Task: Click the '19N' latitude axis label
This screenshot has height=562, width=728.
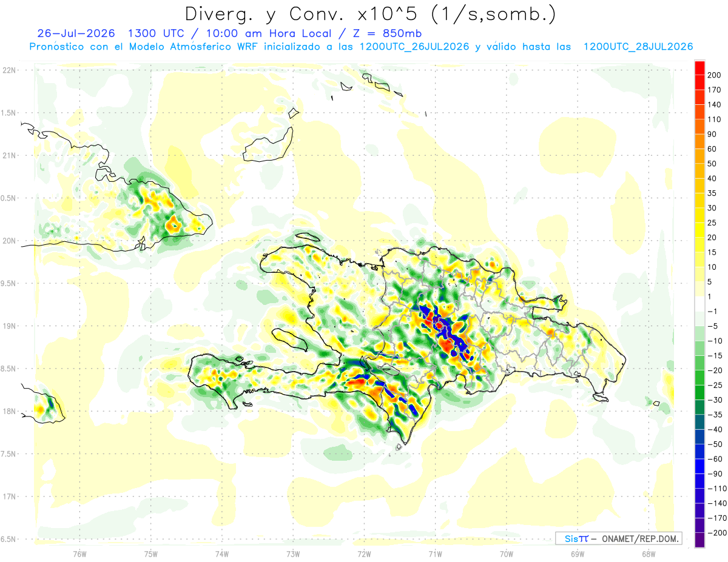Action: 9,326
